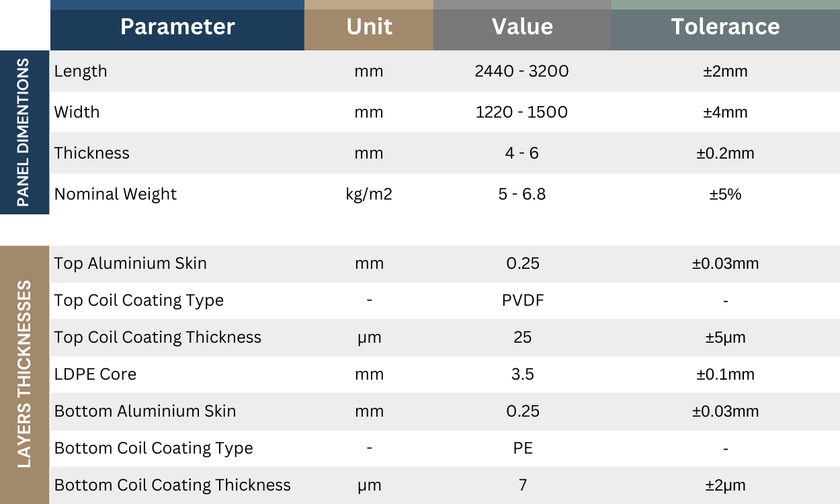Viewport: 840px width, 504px height.
Task: Click the PE coating type value
Action: [x=522, y=448]
